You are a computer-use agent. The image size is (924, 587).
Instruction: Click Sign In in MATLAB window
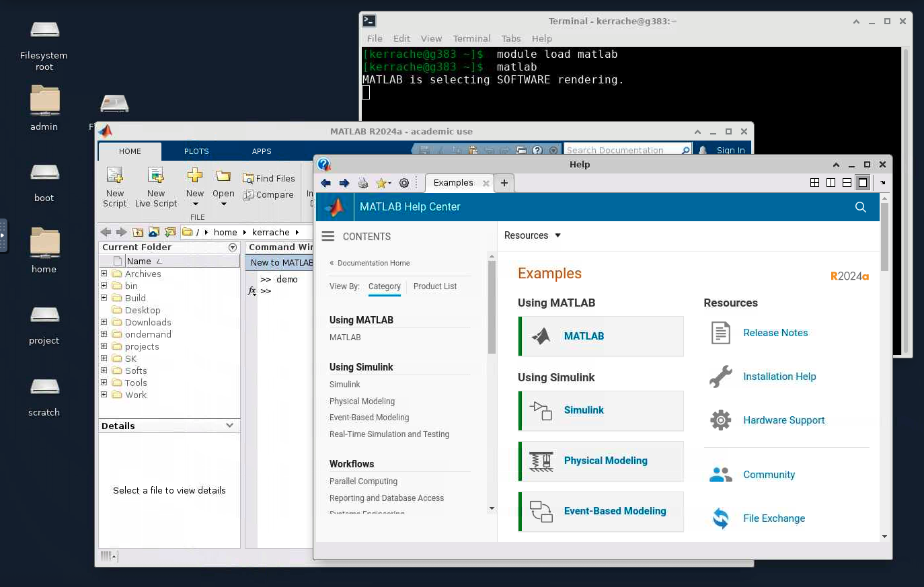click(730, 150)
